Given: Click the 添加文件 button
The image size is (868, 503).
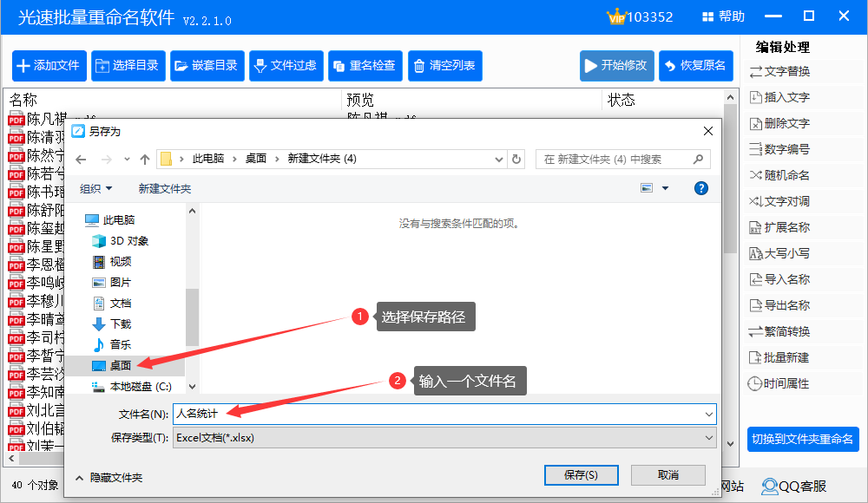Looking at the screenshot, I should [x=49, y=66].
